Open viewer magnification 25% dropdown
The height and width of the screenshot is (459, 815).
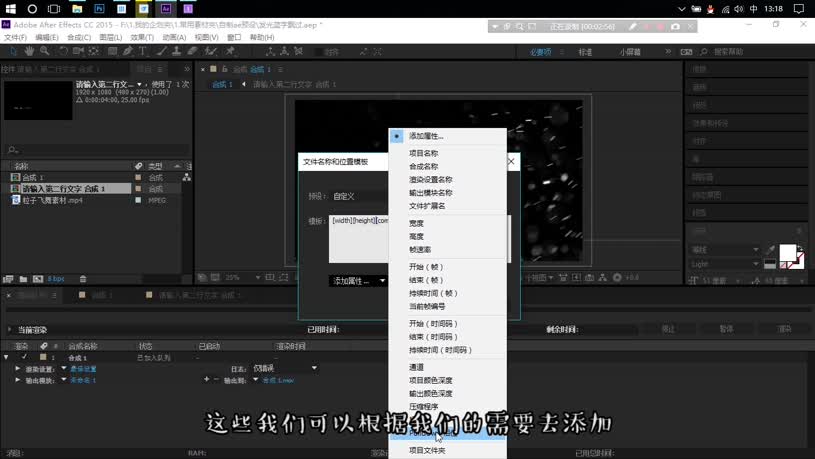point(242,278)
